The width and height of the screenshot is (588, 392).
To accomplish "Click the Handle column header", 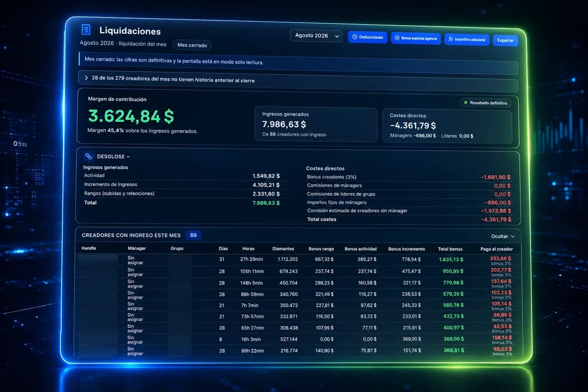I will [89, 248].
